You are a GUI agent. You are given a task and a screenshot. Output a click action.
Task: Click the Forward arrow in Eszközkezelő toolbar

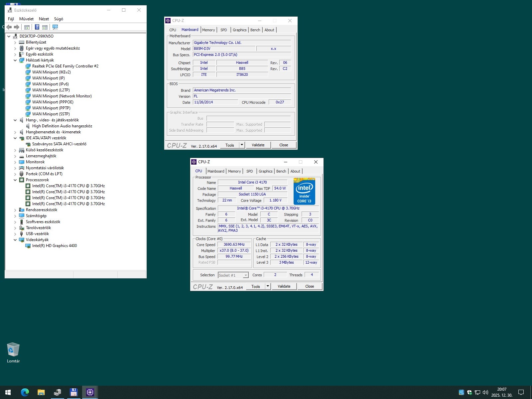coord(16,27)
